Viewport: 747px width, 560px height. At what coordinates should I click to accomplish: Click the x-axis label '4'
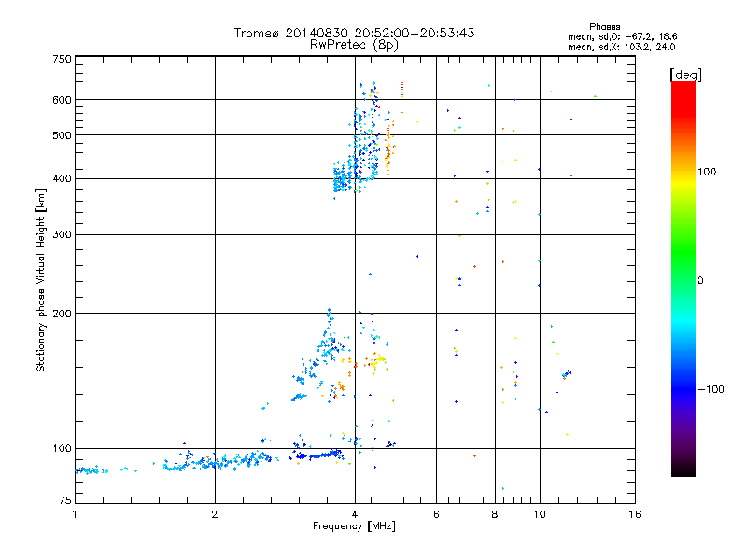(355, 514)
